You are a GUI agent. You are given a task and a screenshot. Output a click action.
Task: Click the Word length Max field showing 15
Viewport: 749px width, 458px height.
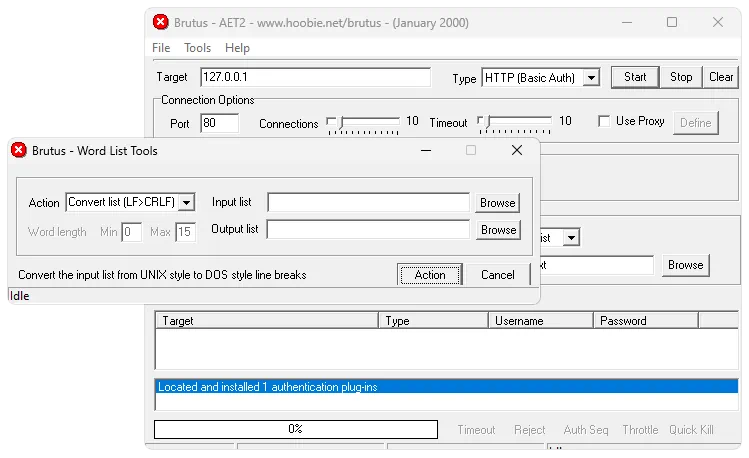[x=185, y=232]
